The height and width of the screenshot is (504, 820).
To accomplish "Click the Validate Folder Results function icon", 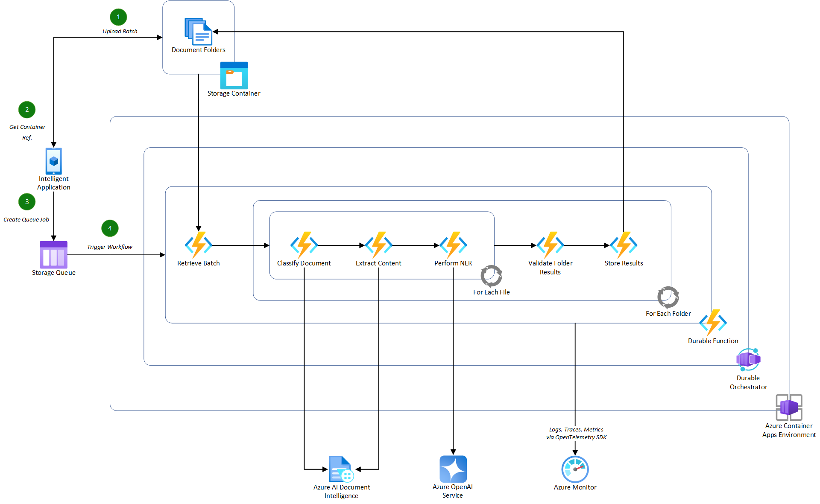I will [550, 245].
